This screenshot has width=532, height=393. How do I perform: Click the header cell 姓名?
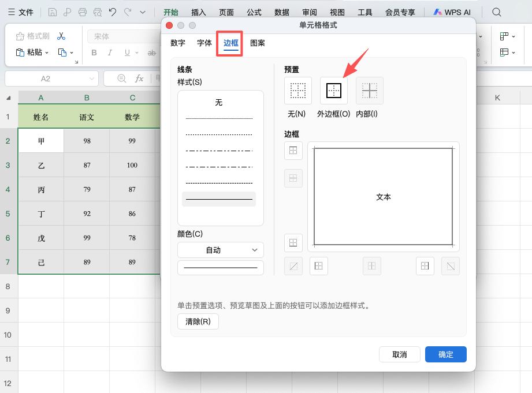(41, 117)
